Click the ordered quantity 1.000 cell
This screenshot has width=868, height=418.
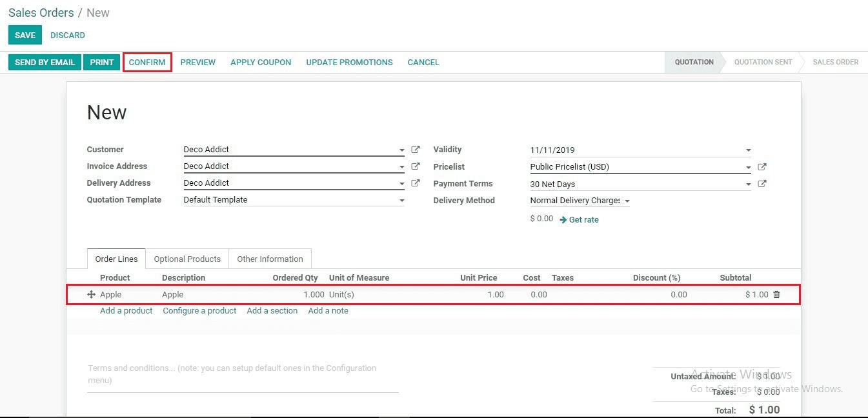click(314, 295)
